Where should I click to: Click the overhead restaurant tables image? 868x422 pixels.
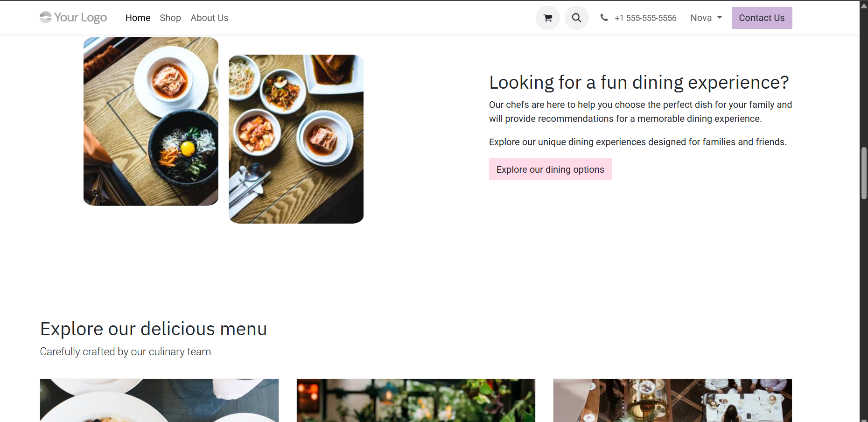[x=672, y=401]
